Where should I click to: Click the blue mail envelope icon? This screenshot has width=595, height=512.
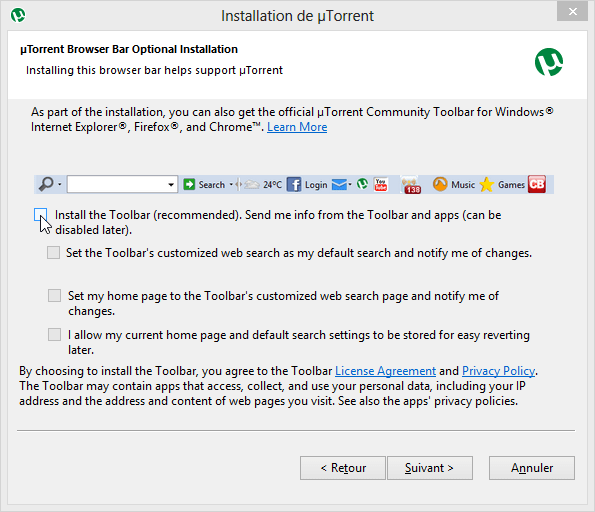[x=339, y=184]
